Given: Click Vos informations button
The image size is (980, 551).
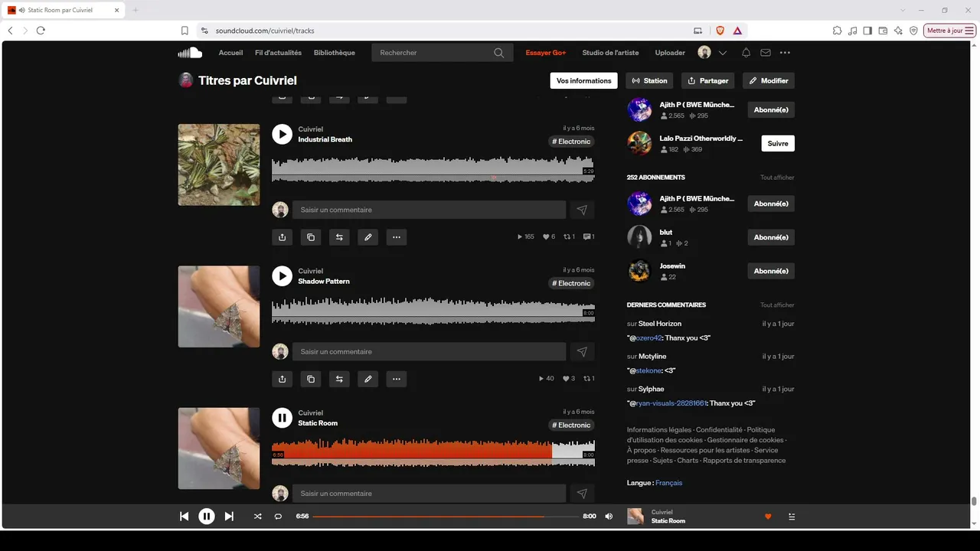Looking at the screenshot, I should click(584, 80).
